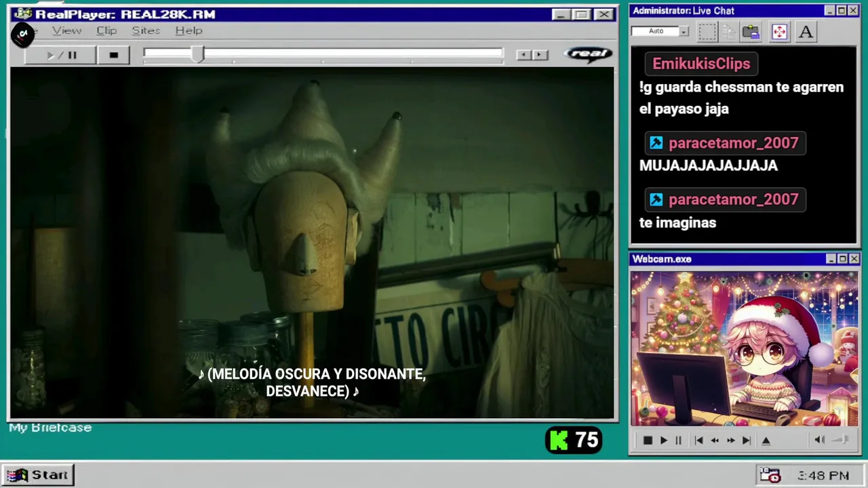The image size is (868, 488).
Task: Click the Paste icon in Live Chat toolbar
Action: [x=751, y=31]
